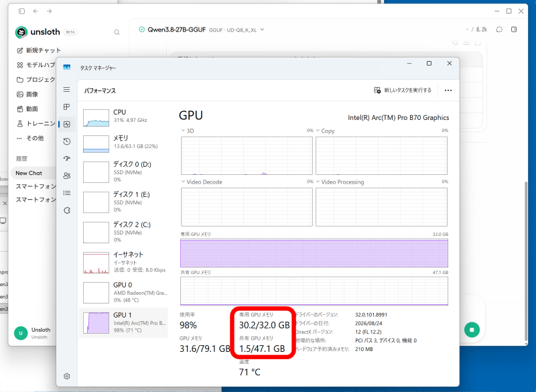Click the search icon in Unsloth sidebar
The image size is (536, 392).
117,32
